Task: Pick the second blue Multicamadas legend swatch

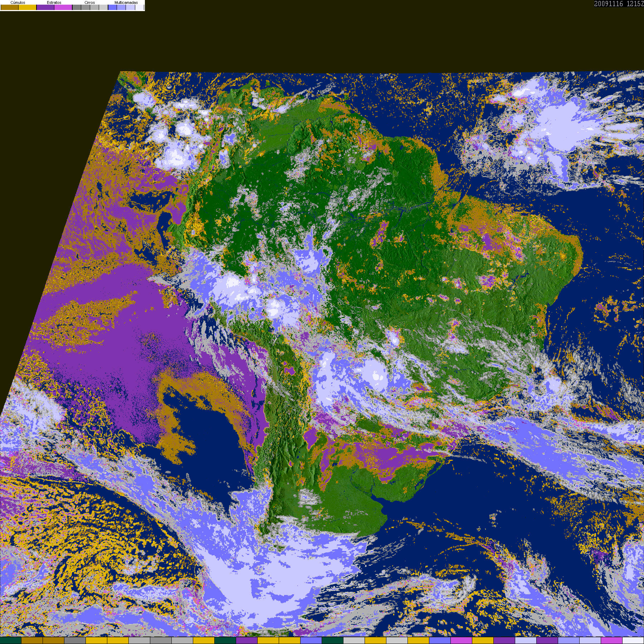Action: click(121, 8)
